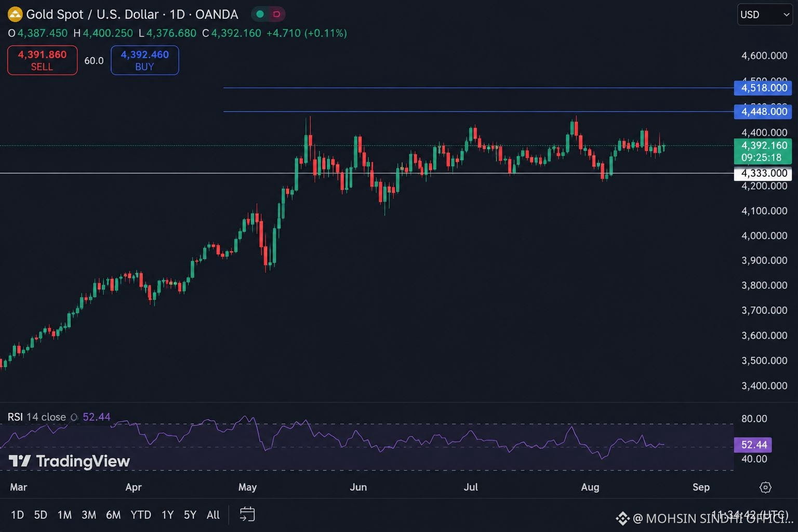This screenshot has height=532, width=798.
Task: Toggle the green market status dot
Action: 260,14
